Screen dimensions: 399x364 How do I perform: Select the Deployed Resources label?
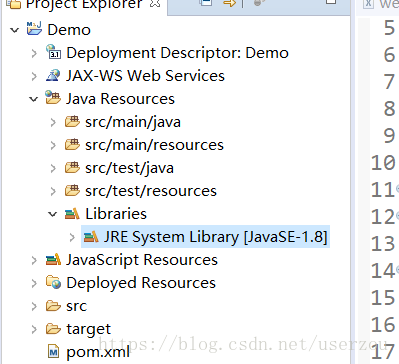(x=141, y=283)
